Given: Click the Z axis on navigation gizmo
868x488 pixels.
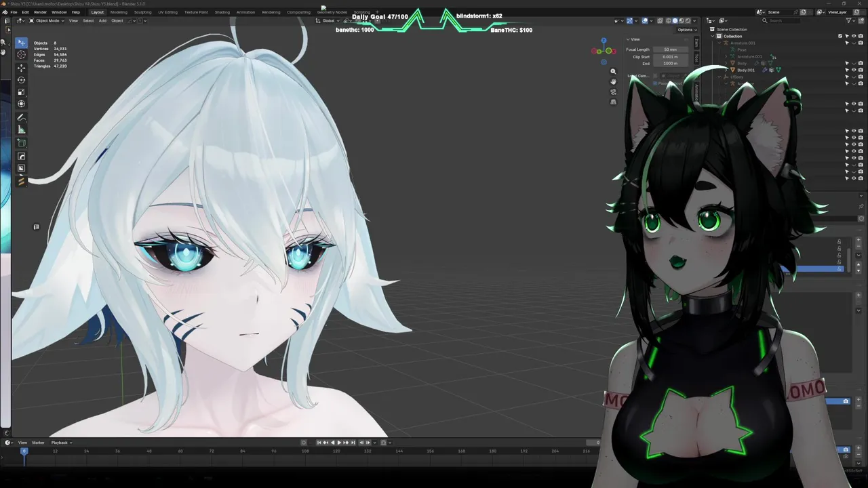Looking at the screenshot, I should point(604,41).
